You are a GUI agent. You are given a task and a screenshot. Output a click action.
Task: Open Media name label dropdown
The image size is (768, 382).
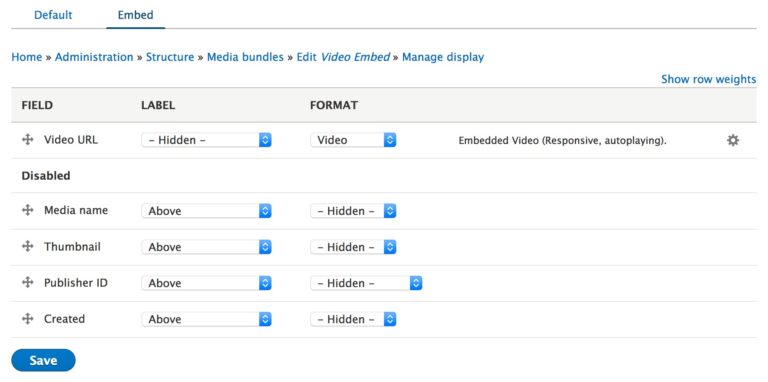tap(206, 211)
